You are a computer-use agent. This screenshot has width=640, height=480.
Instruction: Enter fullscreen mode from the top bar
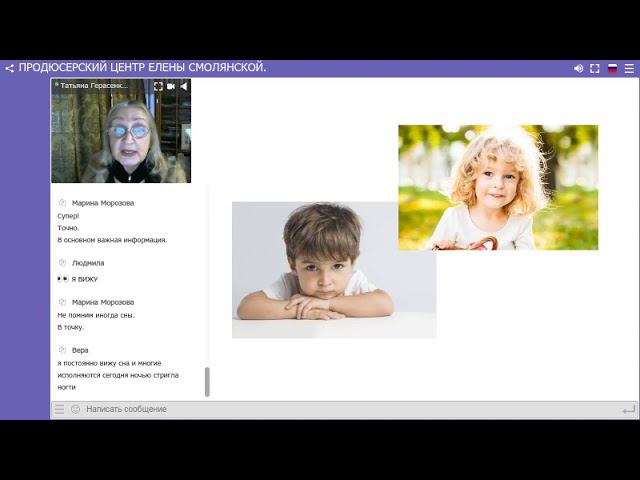click(x=595, y=69)
